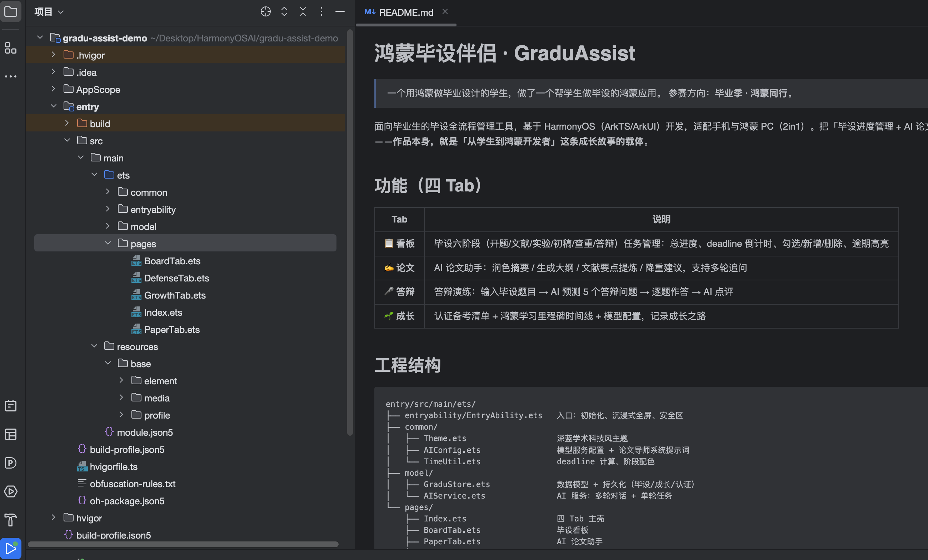Open the Problems P-badge tool window
The image size is (928, 560).
pyautogui.click(x=11, y=463)
